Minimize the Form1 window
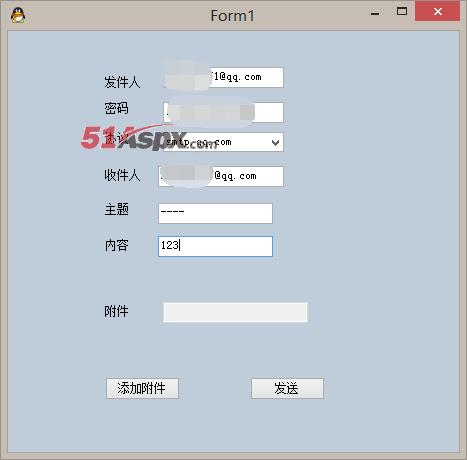Screen dimensions: 467x460 coord(375,14)
